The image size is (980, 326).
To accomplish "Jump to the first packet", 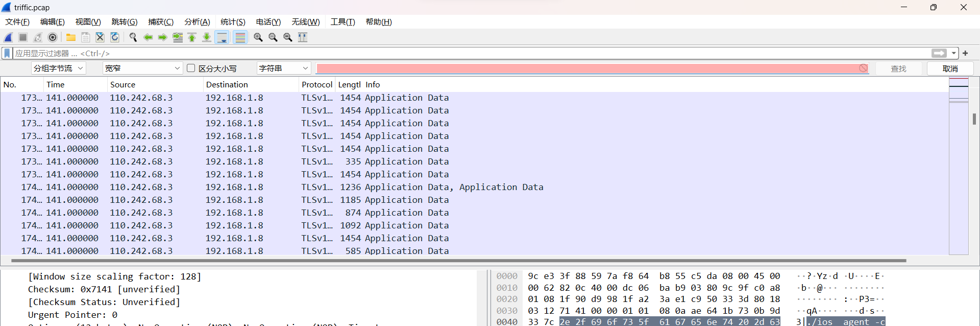I will pos(192,37).
